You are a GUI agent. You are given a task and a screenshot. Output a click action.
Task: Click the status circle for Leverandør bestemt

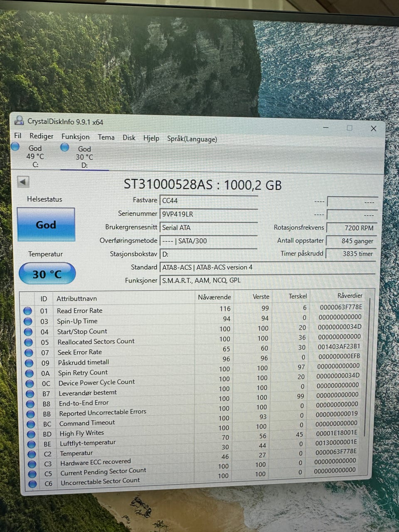[30, 394]
